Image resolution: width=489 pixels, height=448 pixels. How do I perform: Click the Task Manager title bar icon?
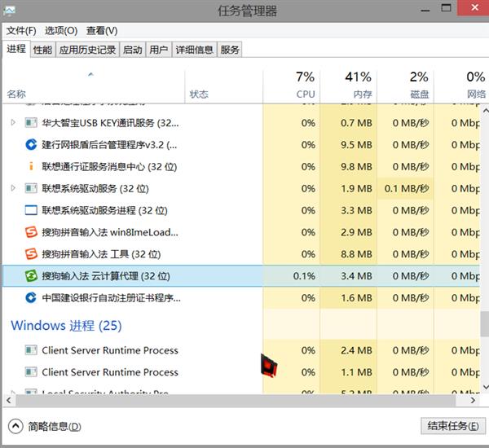pos(9,11)
